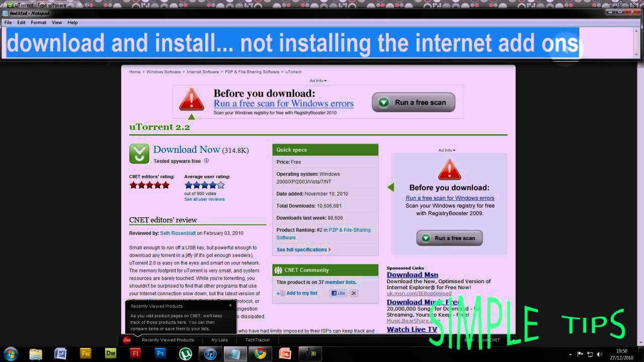Click the red warning triangle in sidebar ad
The width and height of the screenshot is (644, 362).
pos(449,169)
